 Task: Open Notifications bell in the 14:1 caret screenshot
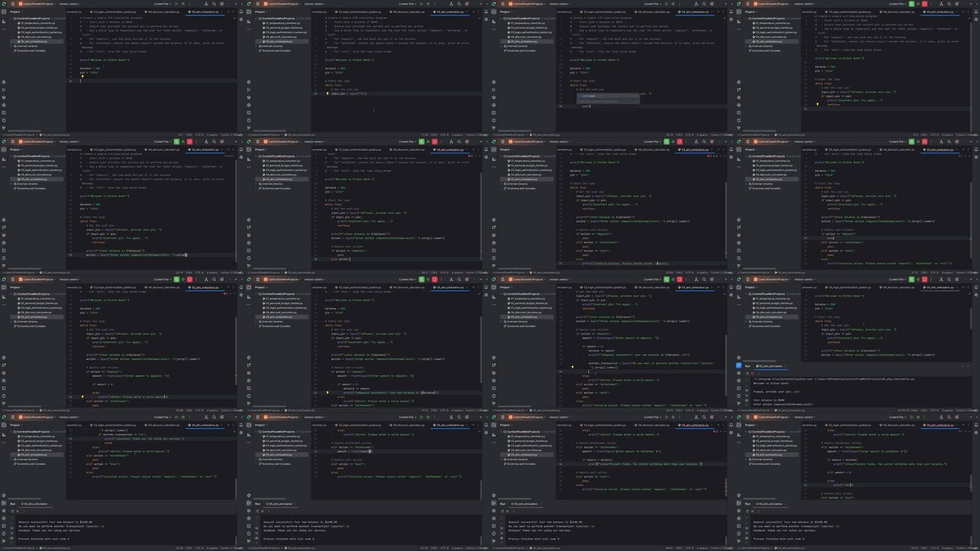point(241,12)
